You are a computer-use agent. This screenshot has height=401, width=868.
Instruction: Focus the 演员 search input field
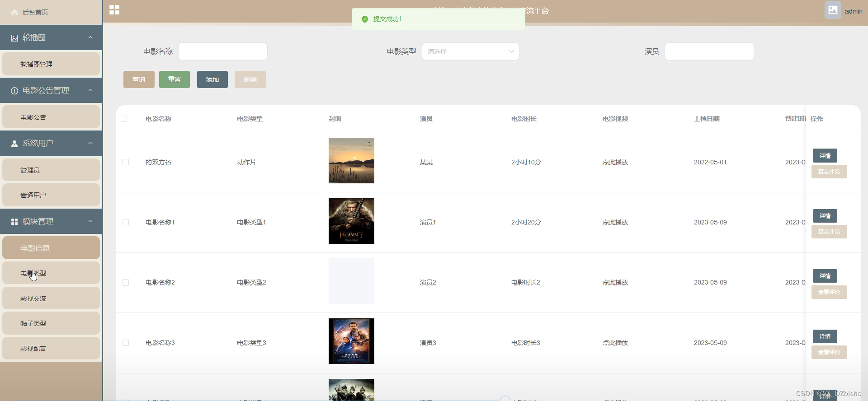(709, 51)
